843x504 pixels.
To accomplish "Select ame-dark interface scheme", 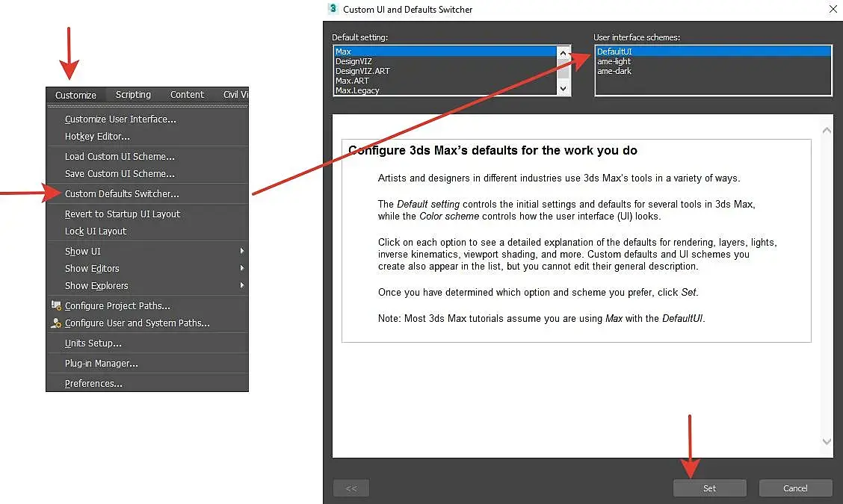I will coord(713,71).
